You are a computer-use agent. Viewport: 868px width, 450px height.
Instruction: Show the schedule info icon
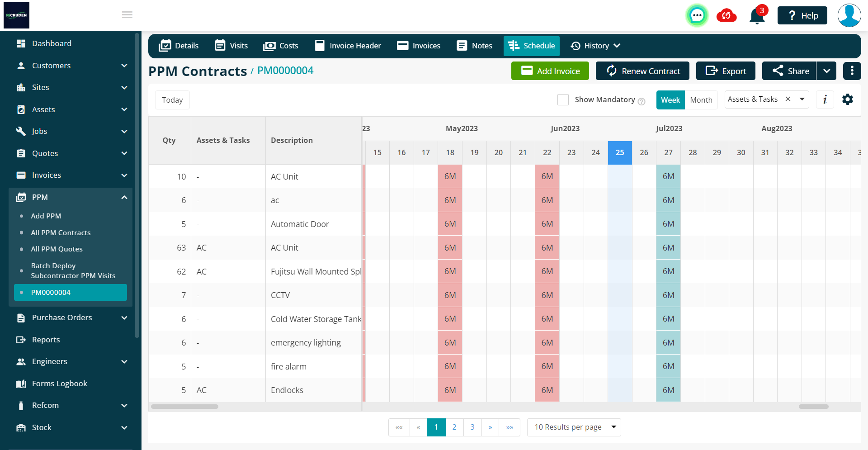point(825,99)
